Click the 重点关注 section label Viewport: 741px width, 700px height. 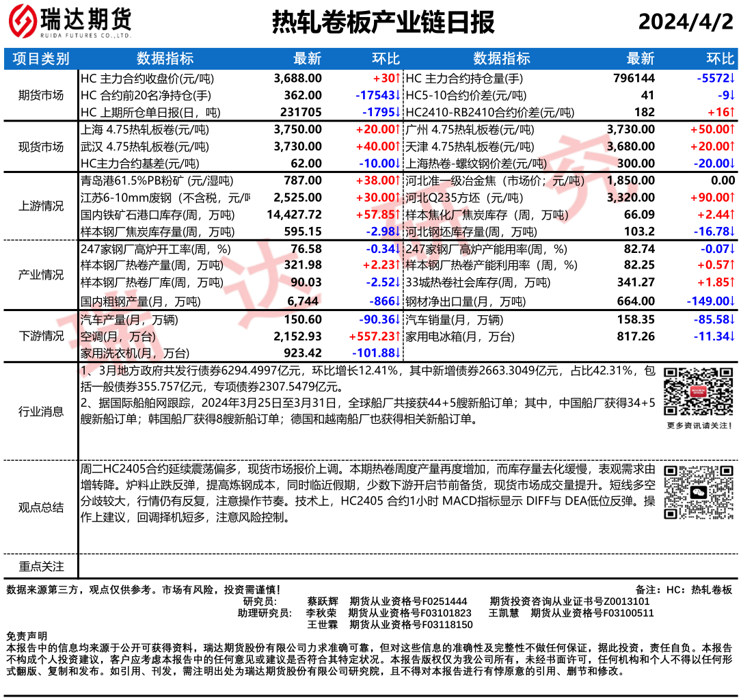[x=40, y=566]
